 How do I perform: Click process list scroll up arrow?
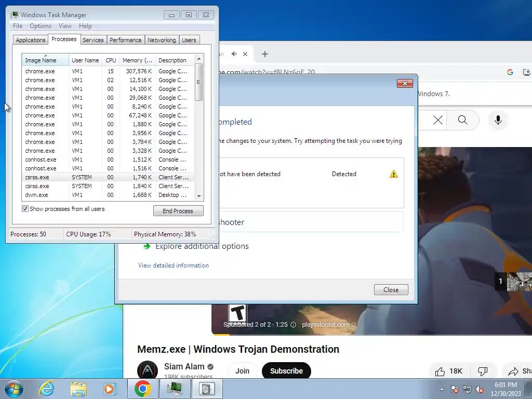click(x=199, y=59)
